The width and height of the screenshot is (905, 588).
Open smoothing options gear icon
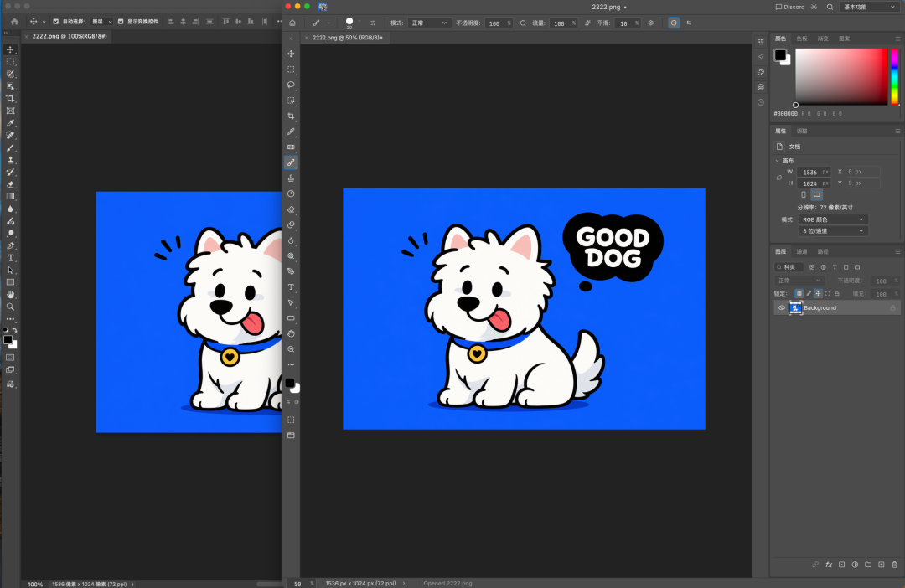tap(651, 23)
